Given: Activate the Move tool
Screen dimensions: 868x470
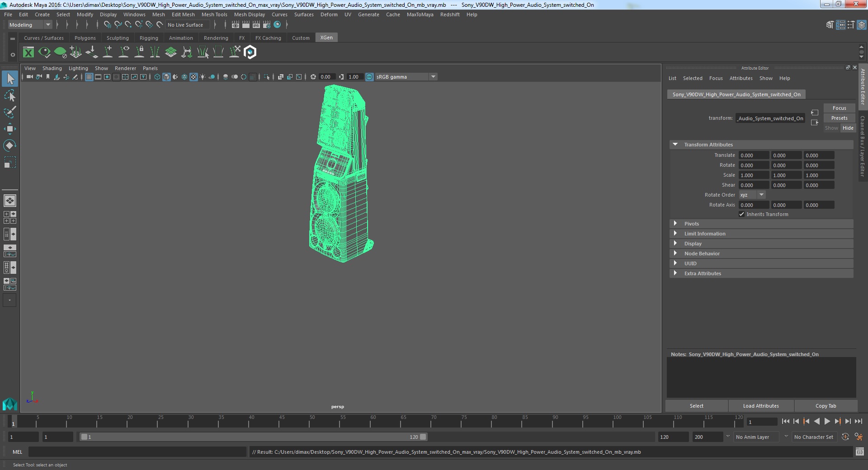Looking at the screenshot, I should 10,129.
